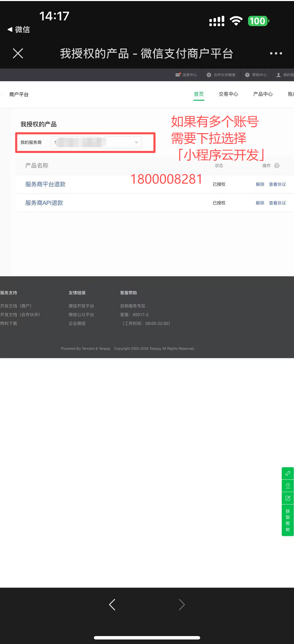Click the edit feedback icon in green sidebar
Screen dimensions: 294x644
pos(288,498)
